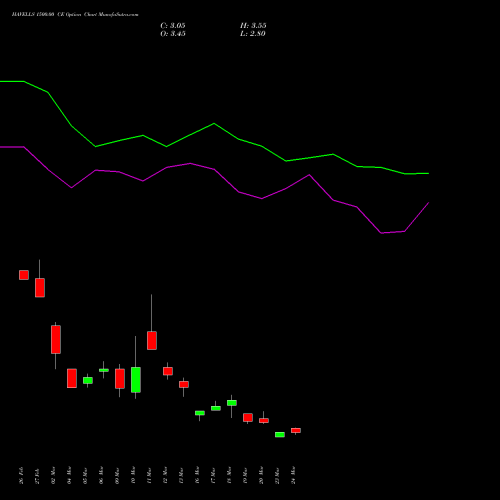Click the red candle for 27 Feb
The height and width of the screenshot is (500, 500).
[x=40, y=288]
